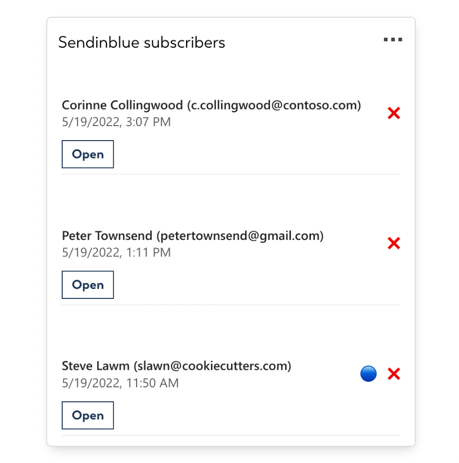Click the 5/19/2022, 1:11 PM timestamp

point(116,253)
